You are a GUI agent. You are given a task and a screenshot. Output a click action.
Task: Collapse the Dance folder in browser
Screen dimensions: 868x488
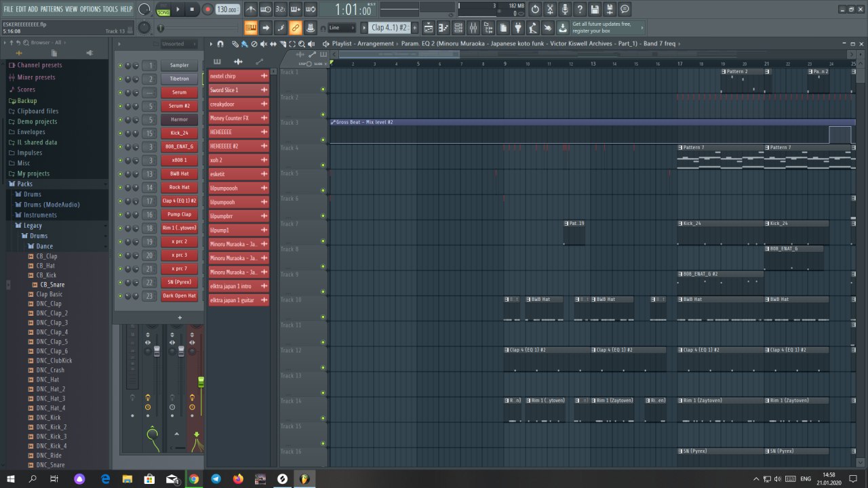[44, 246]
